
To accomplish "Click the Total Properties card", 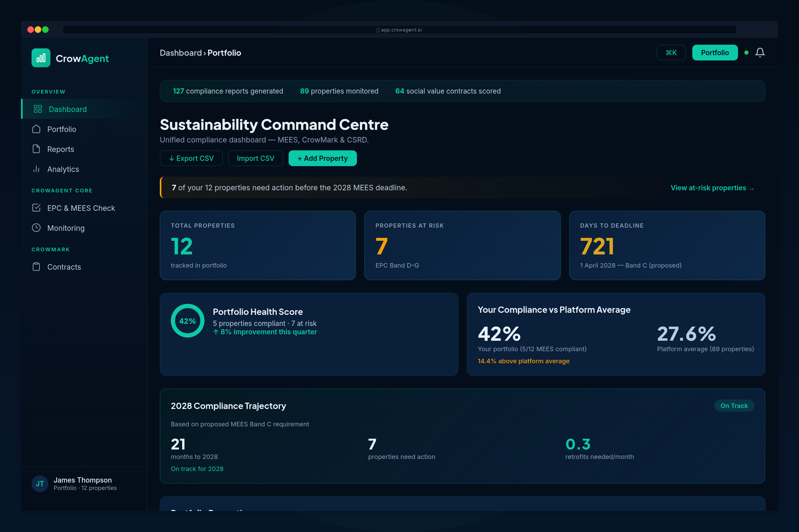I will coord(258,245).
